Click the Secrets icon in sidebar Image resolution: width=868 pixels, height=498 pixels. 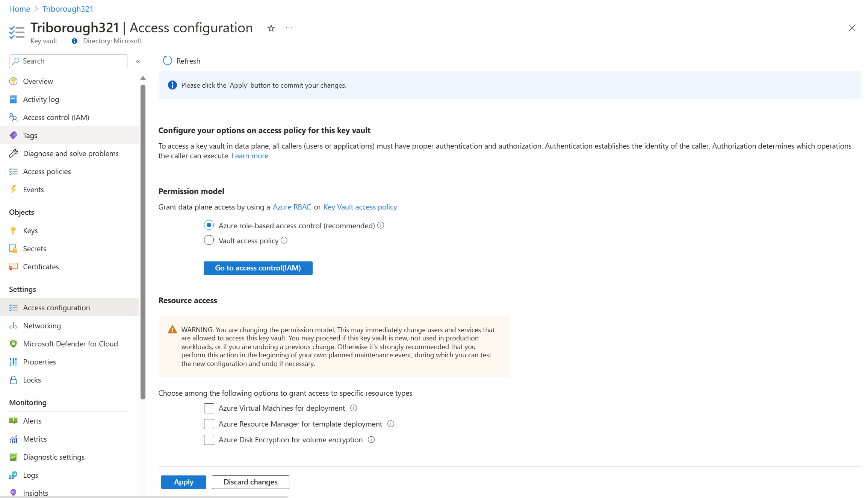pos(14,248)
